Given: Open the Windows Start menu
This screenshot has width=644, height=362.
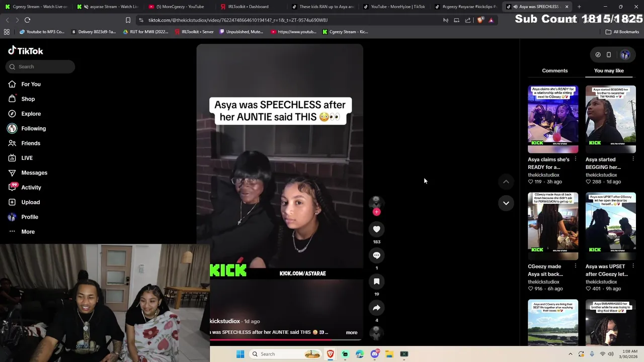Looking at the screenshot, I should coord(240,354).
